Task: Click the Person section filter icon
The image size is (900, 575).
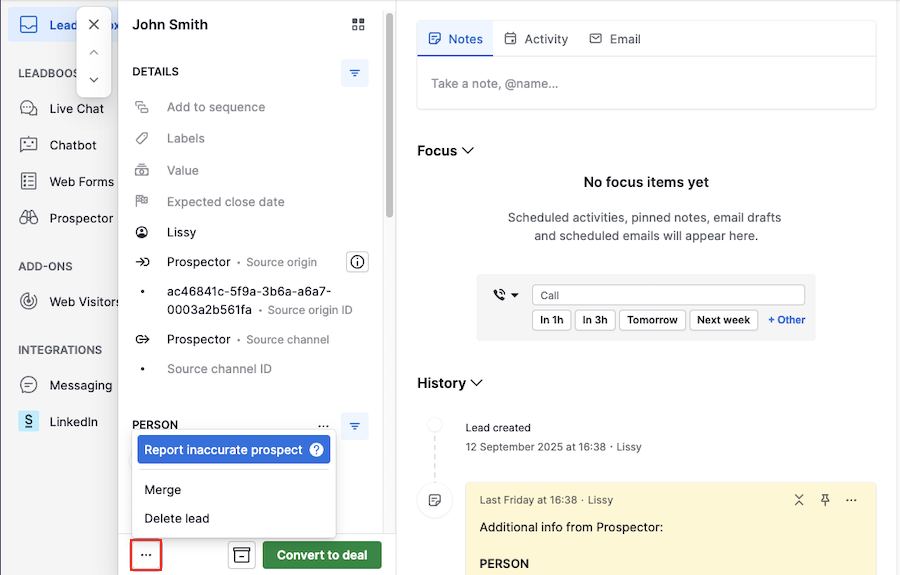Action: (355, 426)
